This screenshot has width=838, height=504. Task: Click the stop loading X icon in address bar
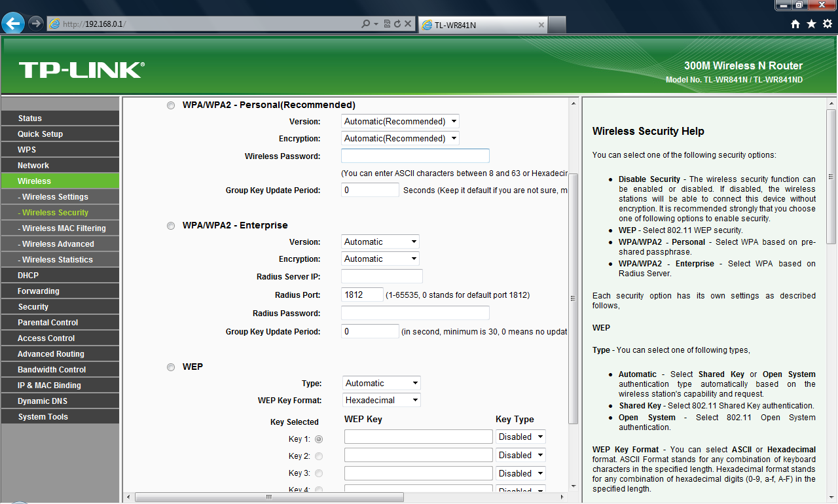tap(408, 24)
